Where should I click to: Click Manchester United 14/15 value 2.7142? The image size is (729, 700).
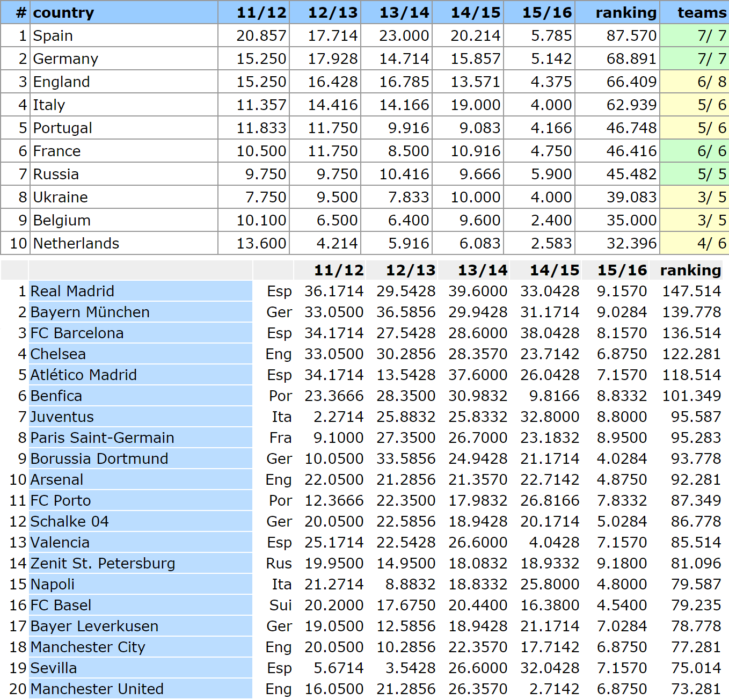click(555, 689)
